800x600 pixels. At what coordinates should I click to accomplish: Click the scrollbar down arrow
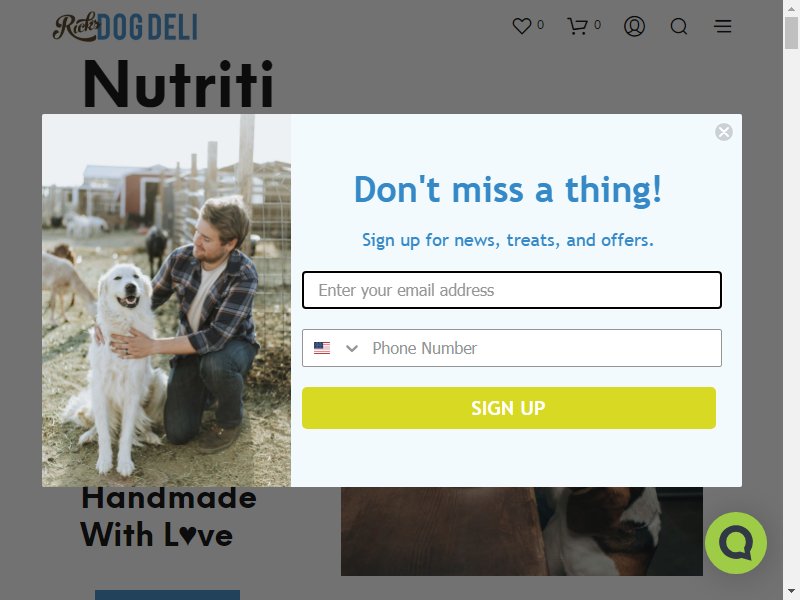tap(791, 591)
